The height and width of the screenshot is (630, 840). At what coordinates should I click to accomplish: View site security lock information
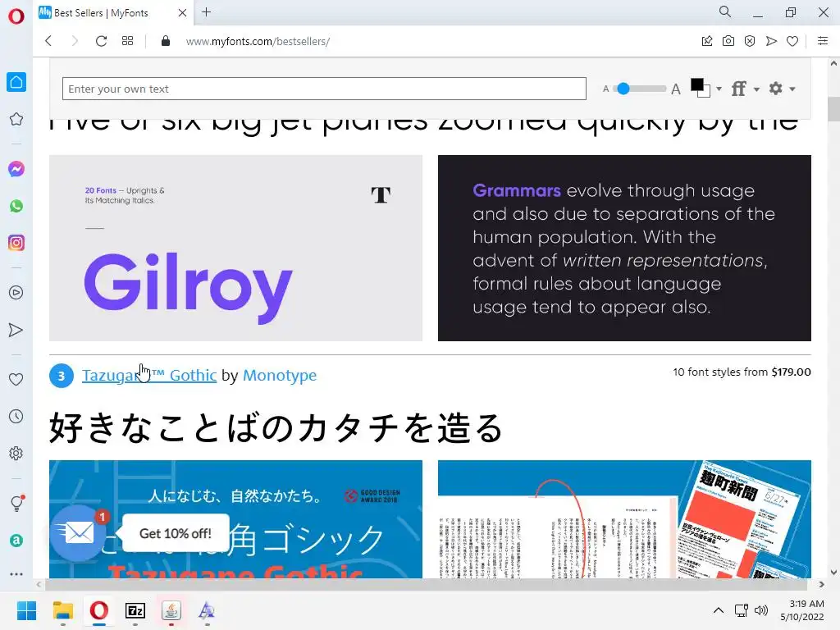point(166,41)
